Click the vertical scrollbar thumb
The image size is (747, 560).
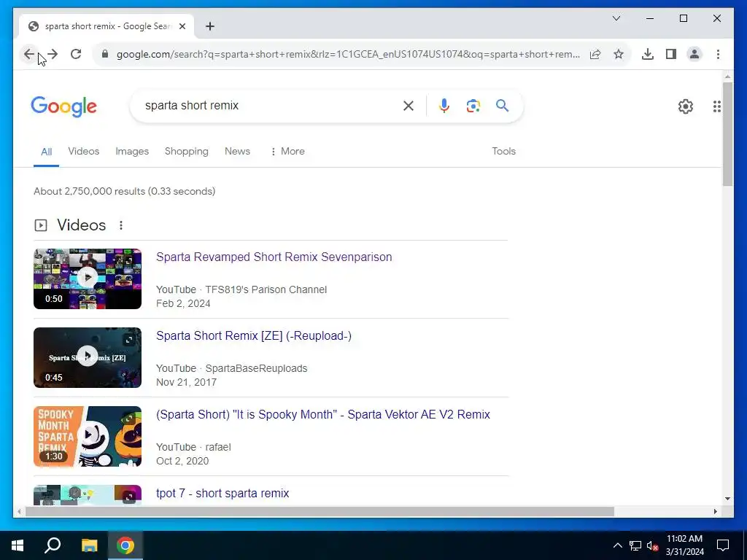pyautogui.click(x=727, y=134)
